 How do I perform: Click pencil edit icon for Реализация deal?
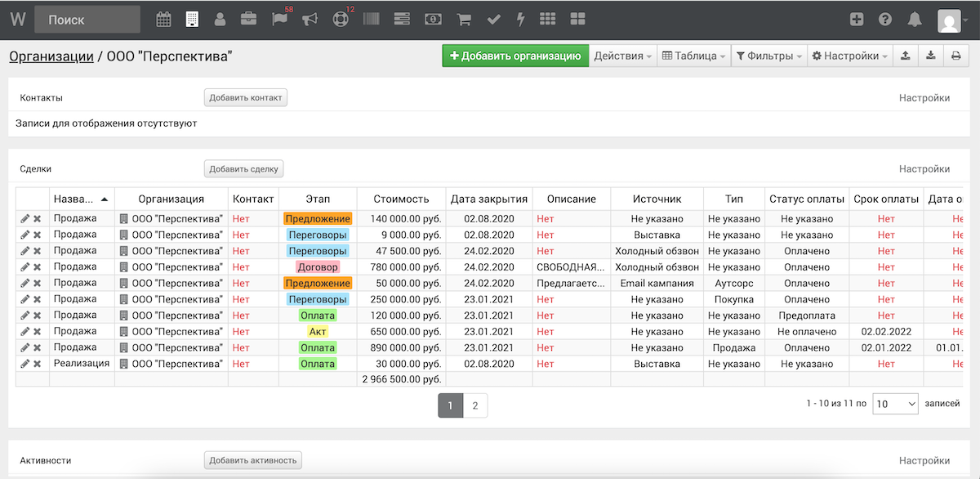(25, 364)
